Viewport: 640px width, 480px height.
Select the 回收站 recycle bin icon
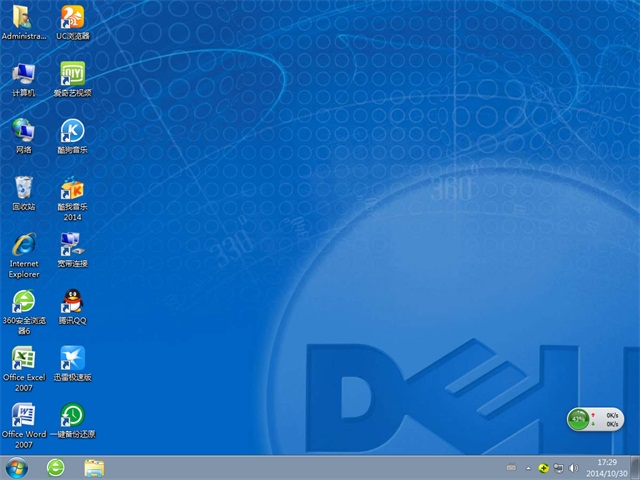coord(24,188)
